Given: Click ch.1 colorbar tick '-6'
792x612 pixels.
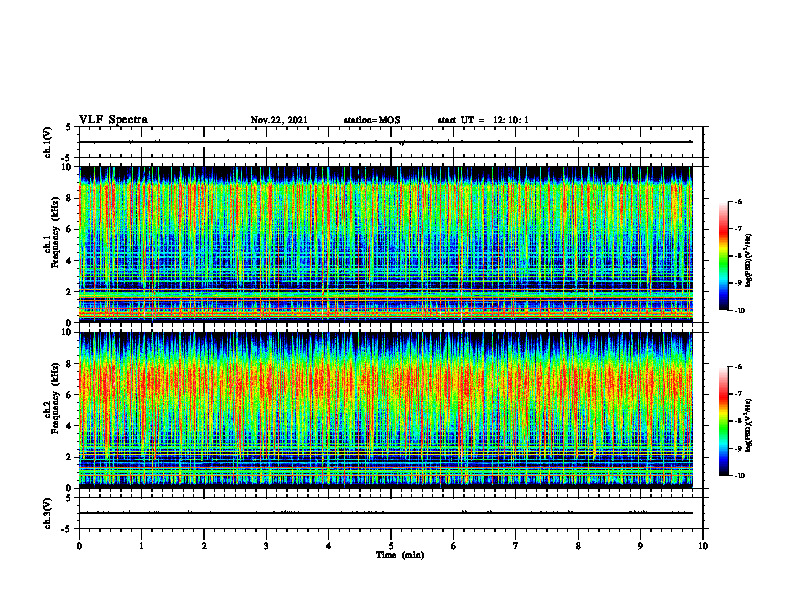Looking at the screenshot, I should [x=738, y=202].
